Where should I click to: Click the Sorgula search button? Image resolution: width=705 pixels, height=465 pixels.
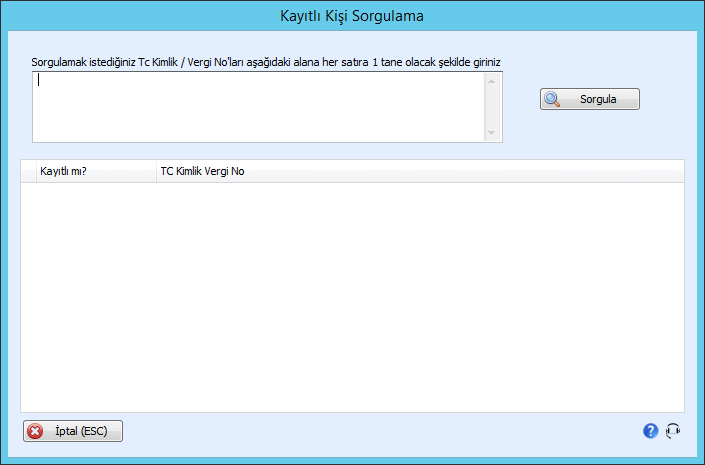589,99
